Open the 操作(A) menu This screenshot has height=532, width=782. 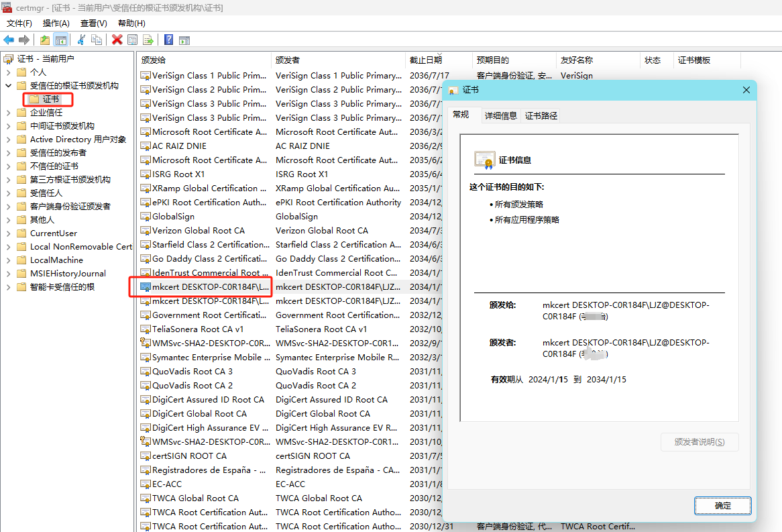pos(55,23)
